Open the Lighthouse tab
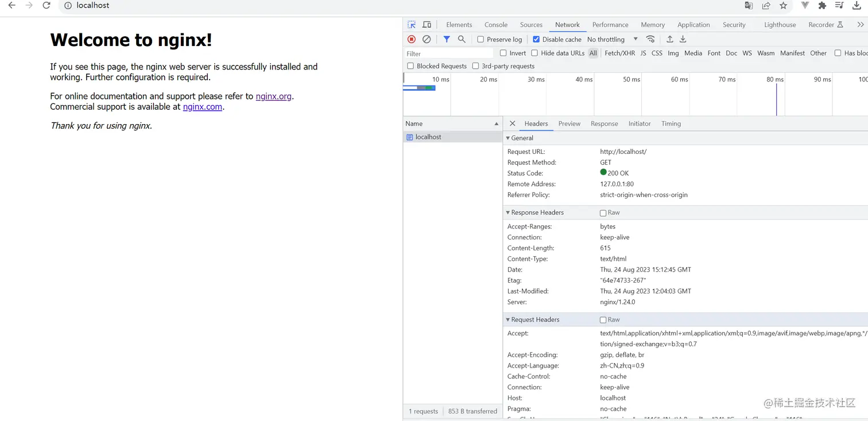 (780, 25)
